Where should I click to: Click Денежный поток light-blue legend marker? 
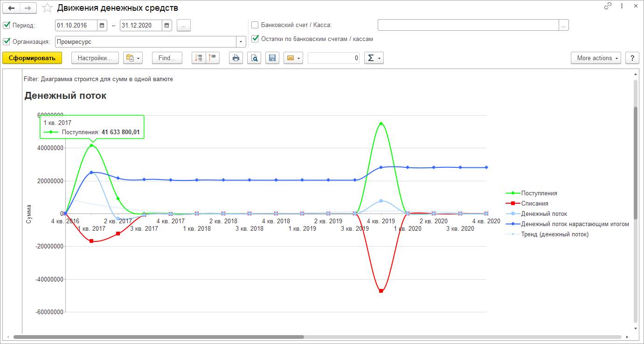(x=512, y=214)
